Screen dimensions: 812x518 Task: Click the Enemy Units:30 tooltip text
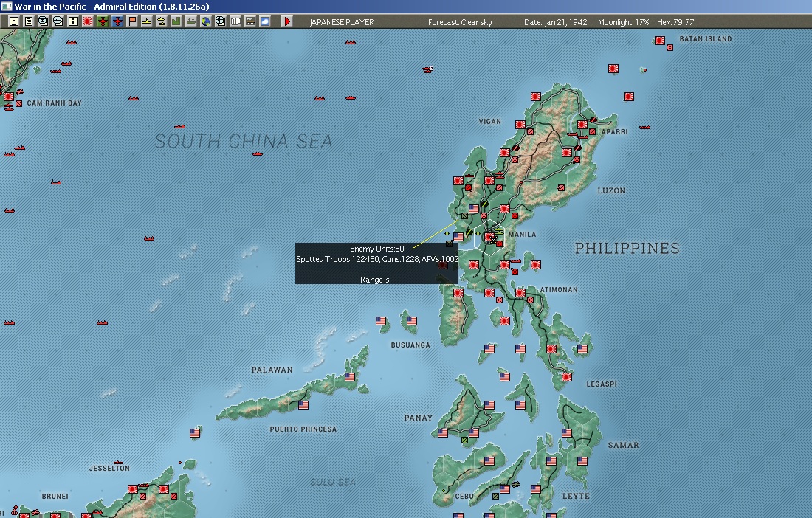tap(377, 249)
